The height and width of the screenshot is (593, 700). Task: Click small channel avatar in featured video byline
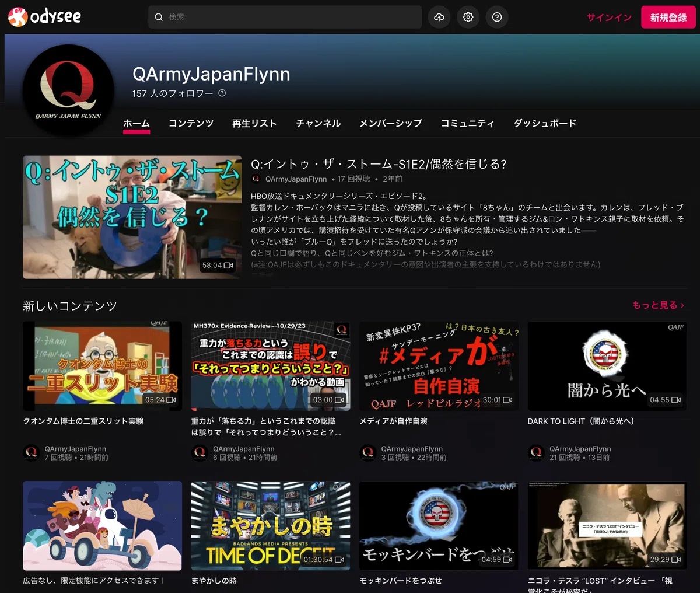click(x=256, y=179)
